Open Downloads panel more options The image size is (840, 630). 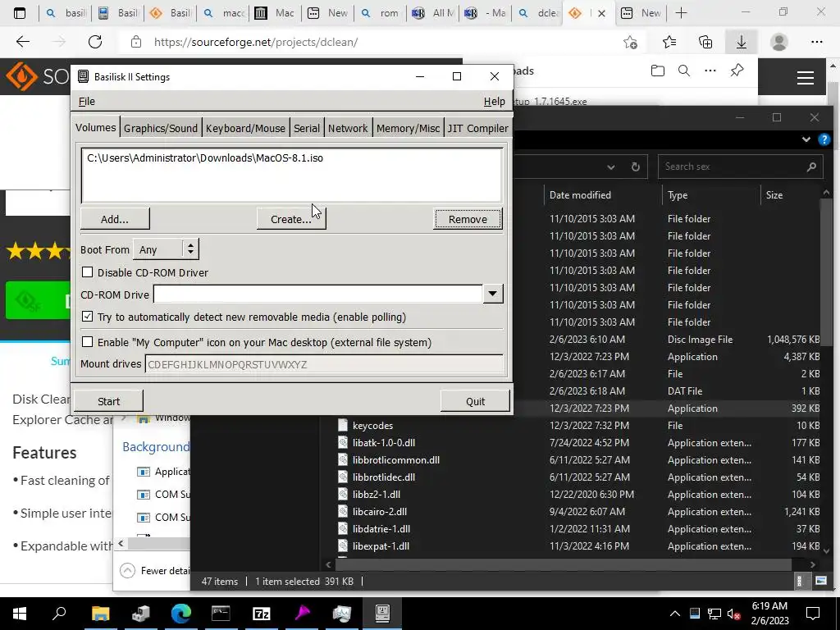(x=710, y=71)
